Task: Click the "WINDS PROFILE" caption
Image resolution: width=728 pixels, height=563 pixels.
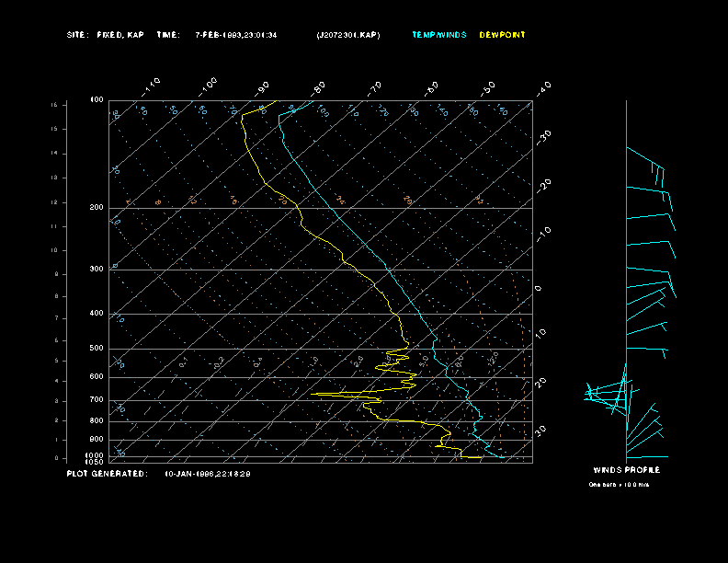Action: 626,470
